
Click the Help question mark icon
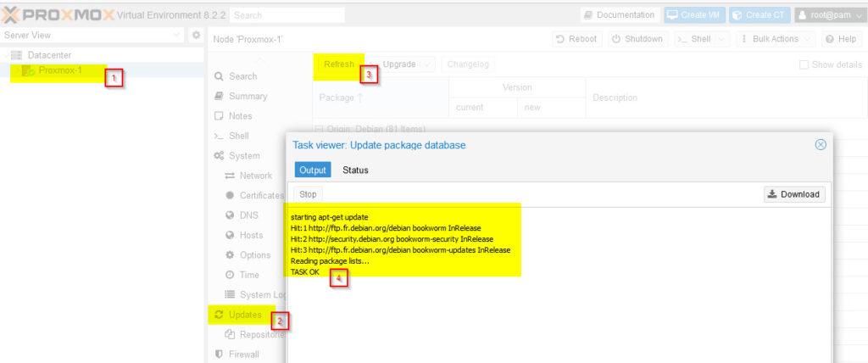coord(829,39)
